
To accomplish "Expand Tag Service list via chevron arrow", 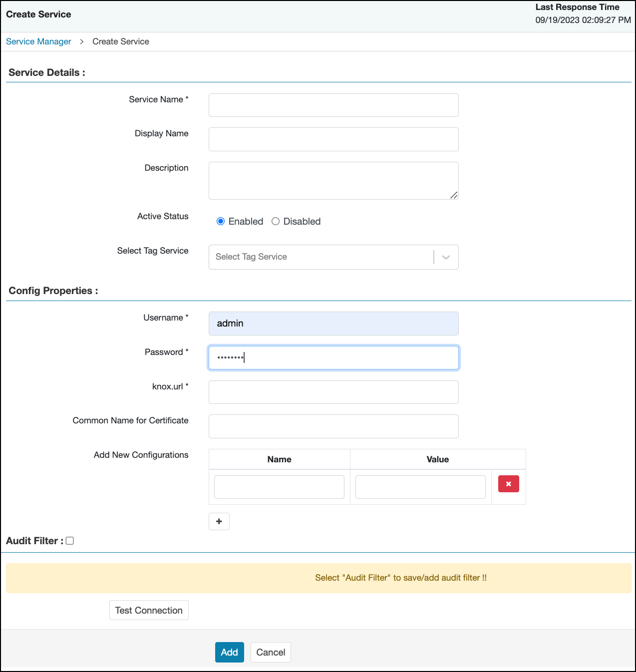I will pos(446,257).
